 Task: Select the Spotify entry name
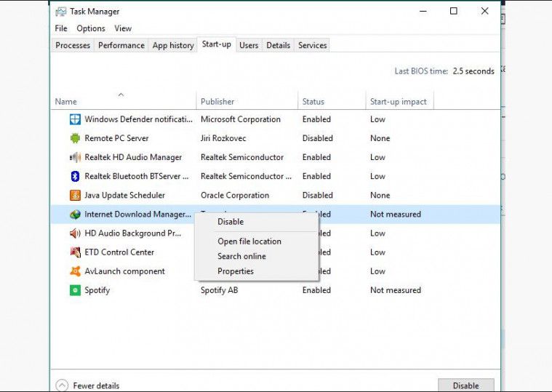click(97, 290)
